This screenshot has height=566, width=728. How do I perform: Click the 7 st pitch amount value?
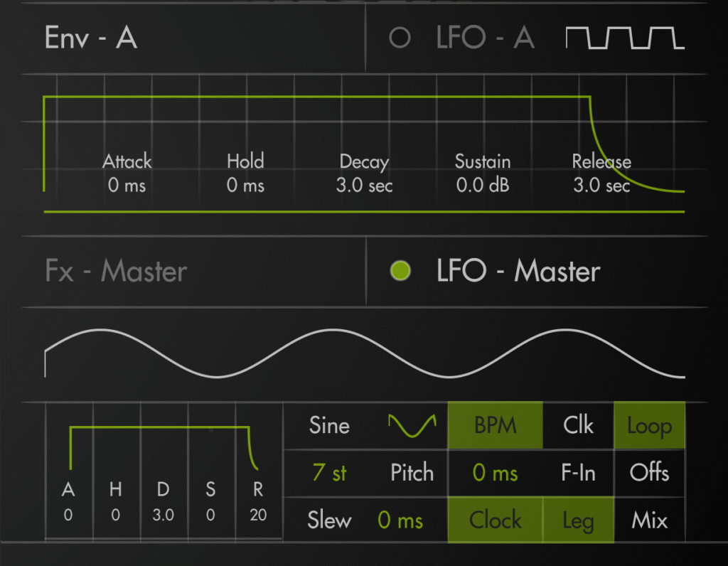tap(329, 473)
